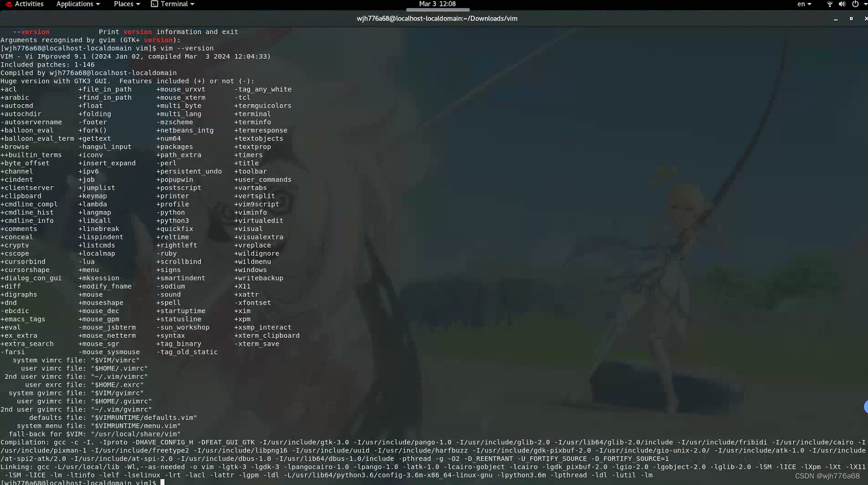Click the 'Compilation: gcc' line start

point(33,442)
